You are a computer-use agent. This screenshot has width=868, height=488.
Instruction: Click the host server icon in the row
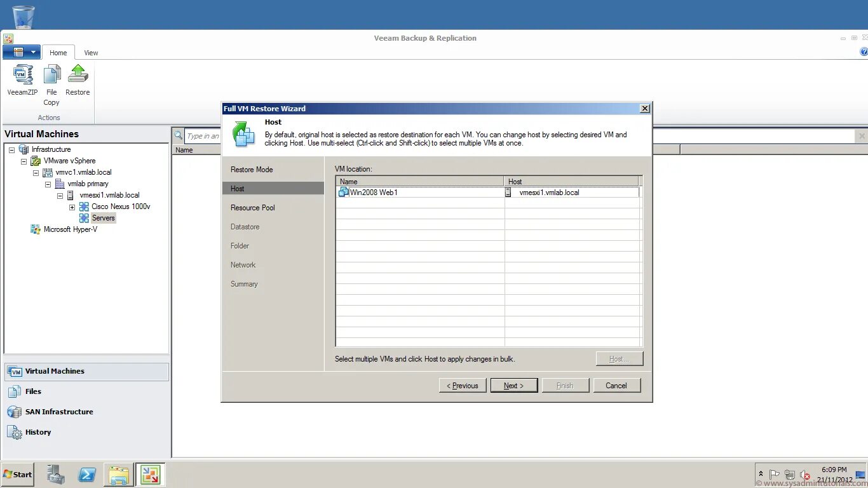tap(508, 193)
